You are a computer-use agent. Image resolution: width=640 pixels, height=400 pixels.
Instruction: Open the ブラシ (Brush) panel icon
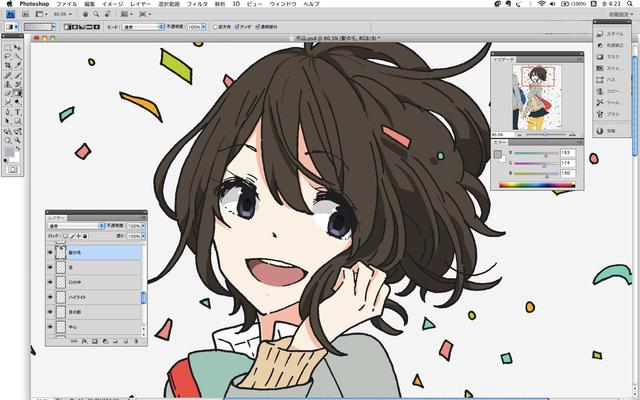(x=614, y=115)
